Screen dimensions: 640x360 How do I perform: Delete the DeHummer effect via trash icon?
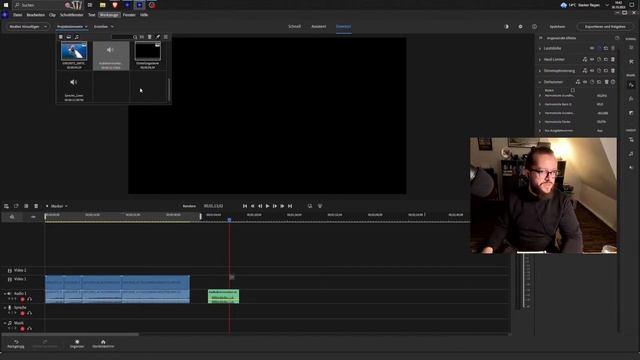(x=607, y=82)
